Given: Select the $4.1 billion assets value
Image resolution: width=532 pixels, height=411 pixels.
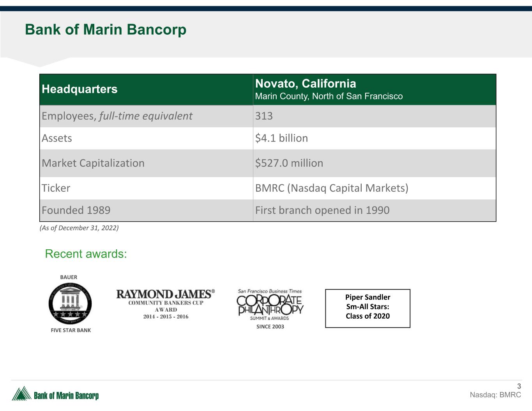Looking at the screenshot, I should click(281, 138).
